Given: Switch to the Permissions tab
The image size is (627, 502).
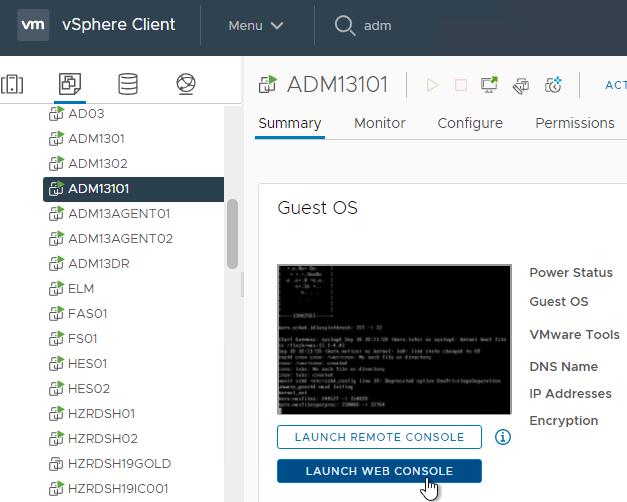Looking at the screenshot, I should click(x=575, y=123).
